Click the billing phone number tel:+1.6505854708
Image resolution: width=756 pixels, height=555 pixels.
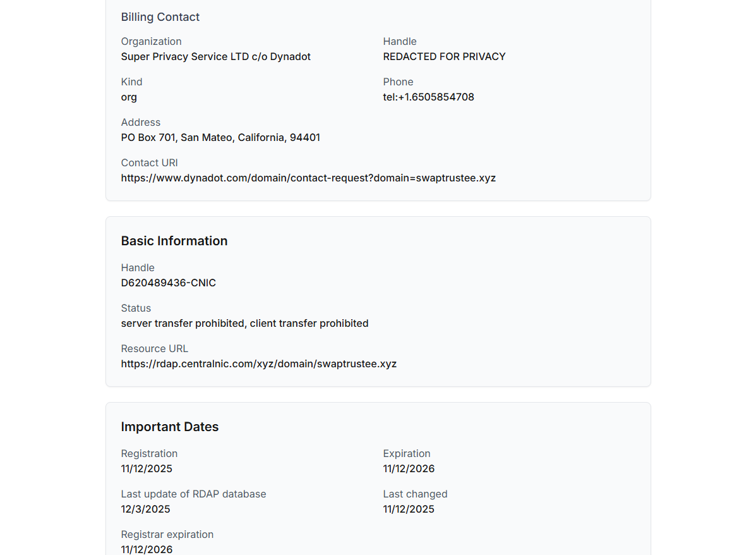pyautogui.click(x=428, y=97)
